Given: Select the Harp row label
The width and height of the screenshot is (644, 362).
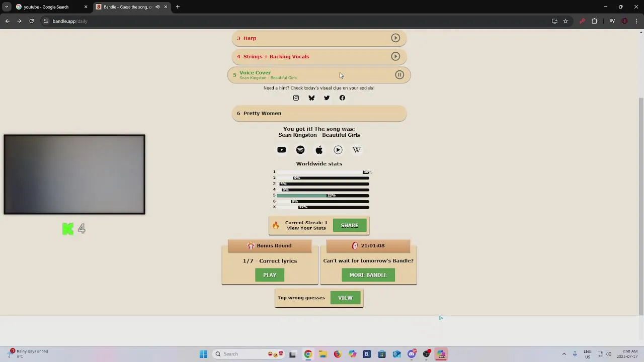Looking at the screenshot, I should [x=250, y=38].
